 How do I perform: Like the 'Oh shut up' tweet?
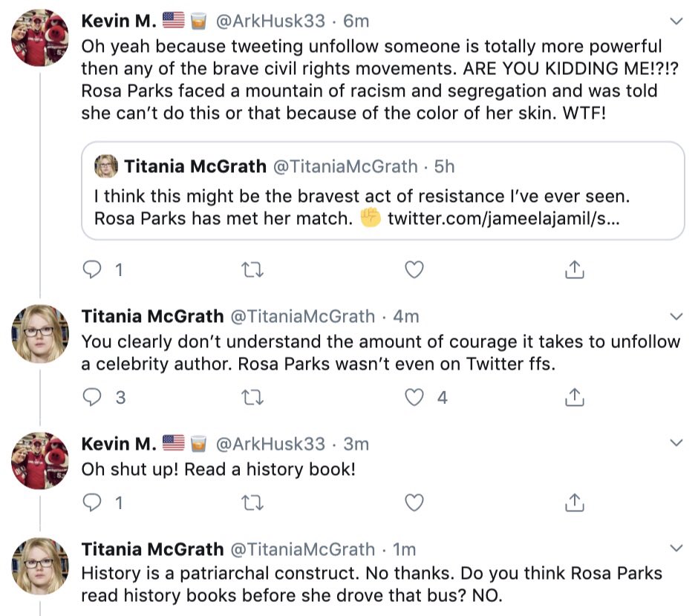[414, 502]
